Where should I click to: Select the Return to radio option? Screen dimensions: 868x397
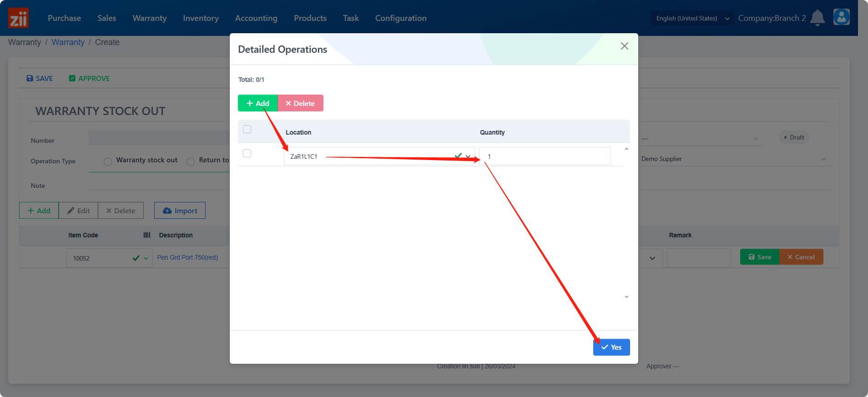[x=191, y=162]
